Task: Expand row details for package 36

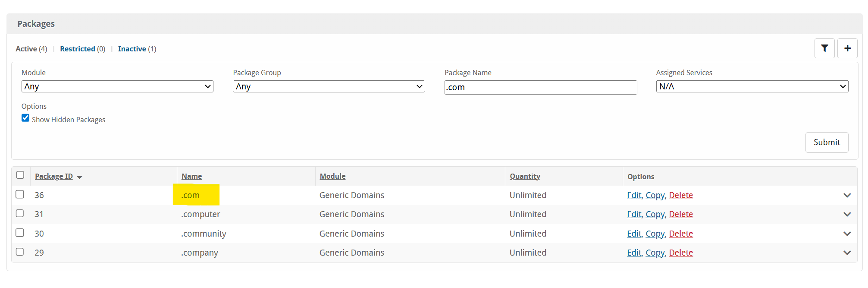Action: 847,195
